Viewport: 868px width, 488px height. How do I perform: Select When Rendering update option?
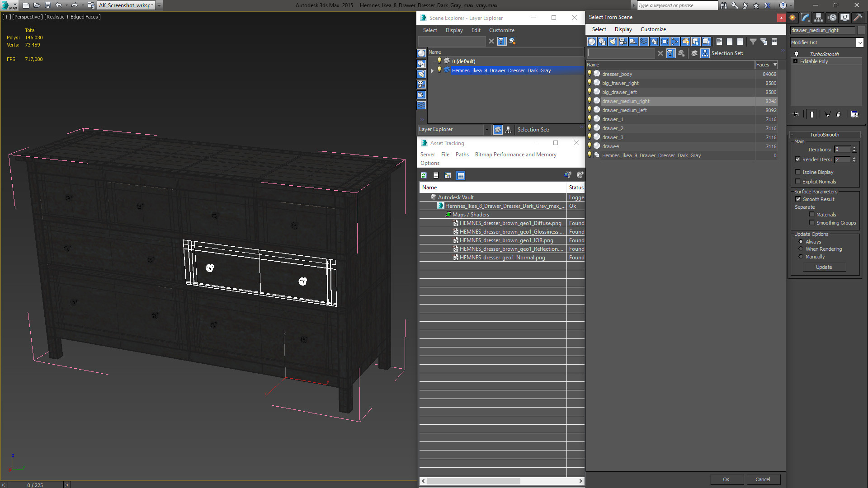[801, 249]
